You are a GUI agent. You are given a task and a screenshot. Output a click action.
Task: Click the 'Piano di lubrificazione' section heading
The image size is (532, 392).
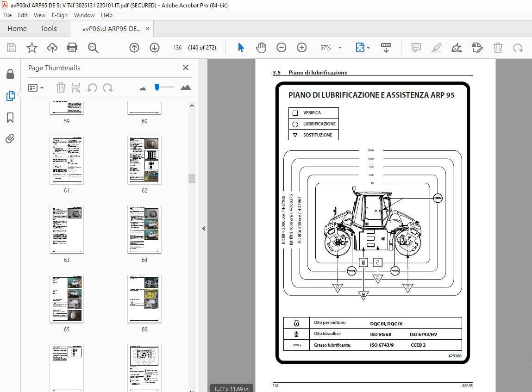click(x=318, y=73)
